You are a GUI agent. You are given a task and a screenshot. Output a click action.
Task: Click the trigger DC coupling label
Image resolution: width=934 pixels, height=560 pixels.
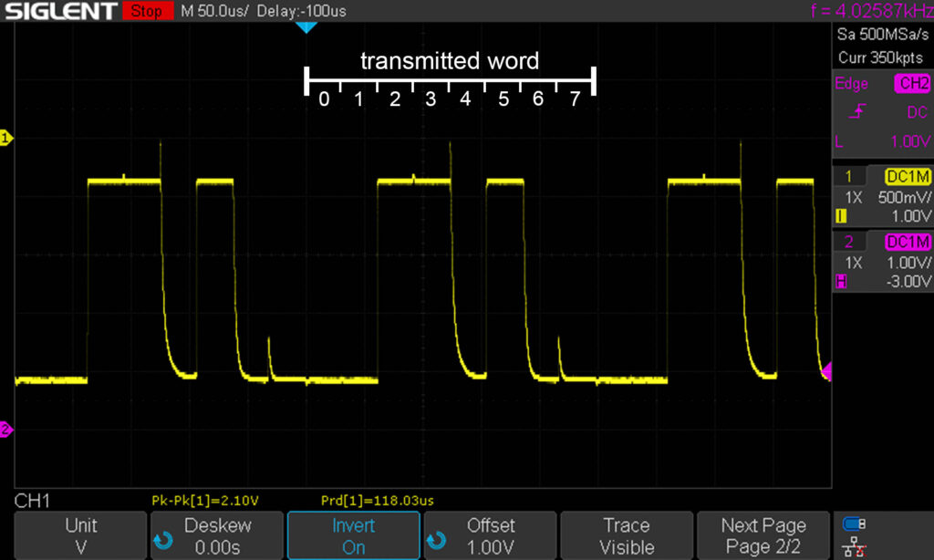point(918,112)
